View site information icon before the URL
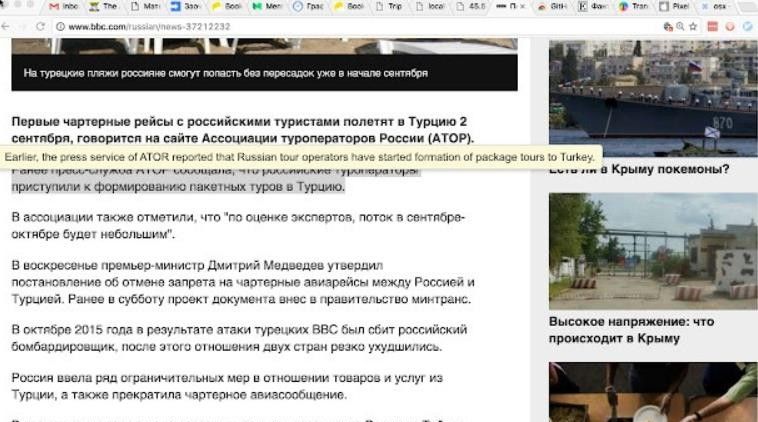758x422 pixels. point(60,27)
